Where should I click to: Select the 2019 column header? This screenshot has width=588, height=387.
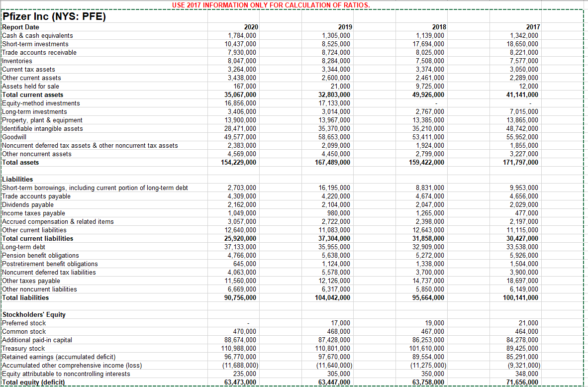pyautogui.click(x=345, y=27)
